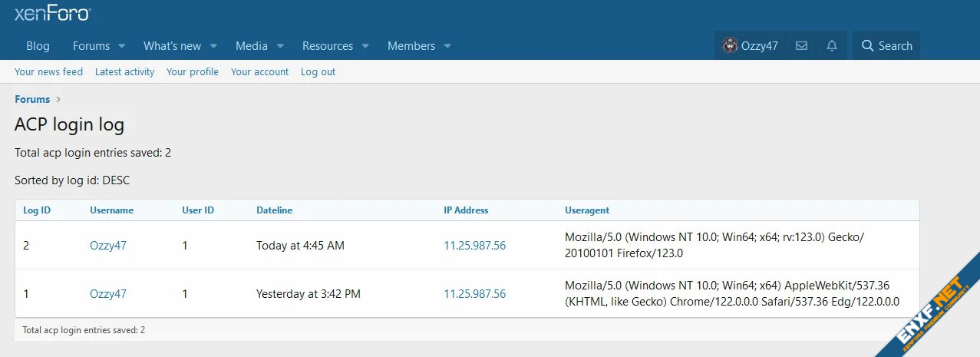Expand the Resources dropdown arrow
Viewport: 980px width, 357px height.
point(365,46)
